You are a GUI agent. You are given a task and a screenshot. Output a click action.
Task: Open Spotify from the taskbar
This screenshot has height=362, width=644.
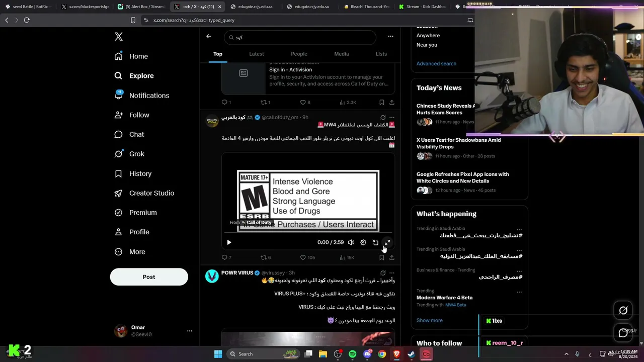click(353, 354)
